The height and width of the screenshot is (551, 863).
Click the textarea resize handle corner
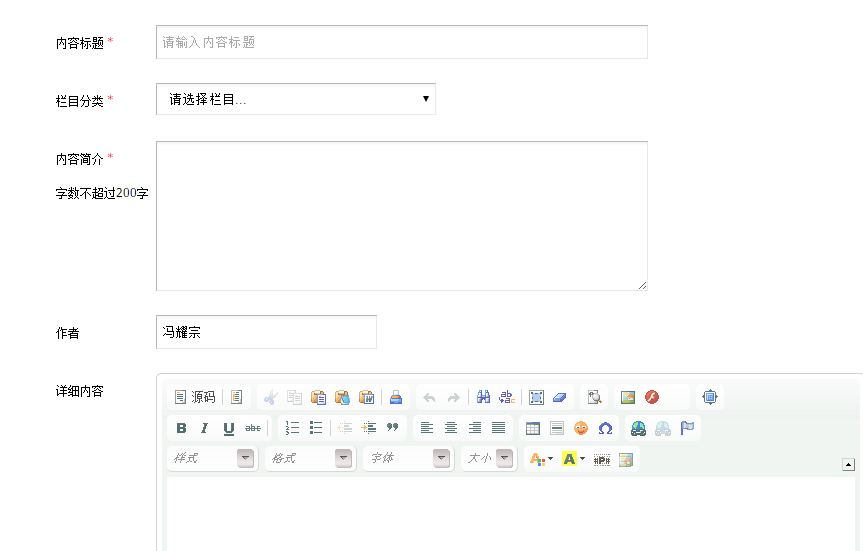[x=642, y=285]
